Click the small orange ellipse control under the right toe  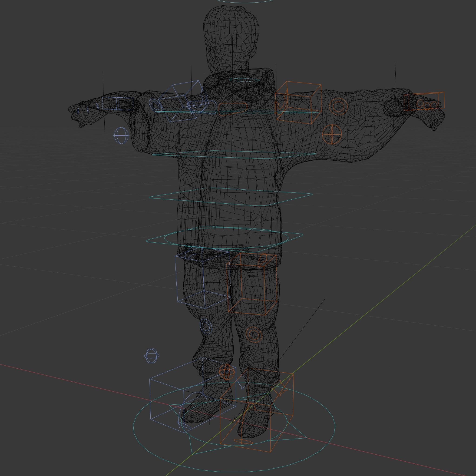[243, 441]
